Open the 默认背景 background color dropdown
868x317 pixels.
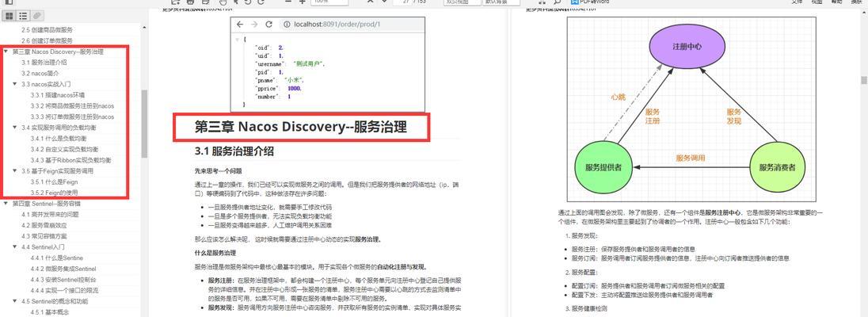click(501, 2)
